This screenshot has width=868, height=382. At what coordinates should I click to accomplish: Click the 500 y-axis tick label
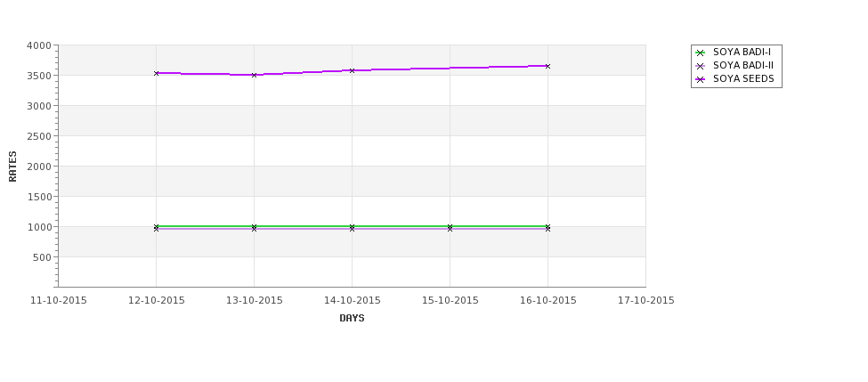point(43,257)
